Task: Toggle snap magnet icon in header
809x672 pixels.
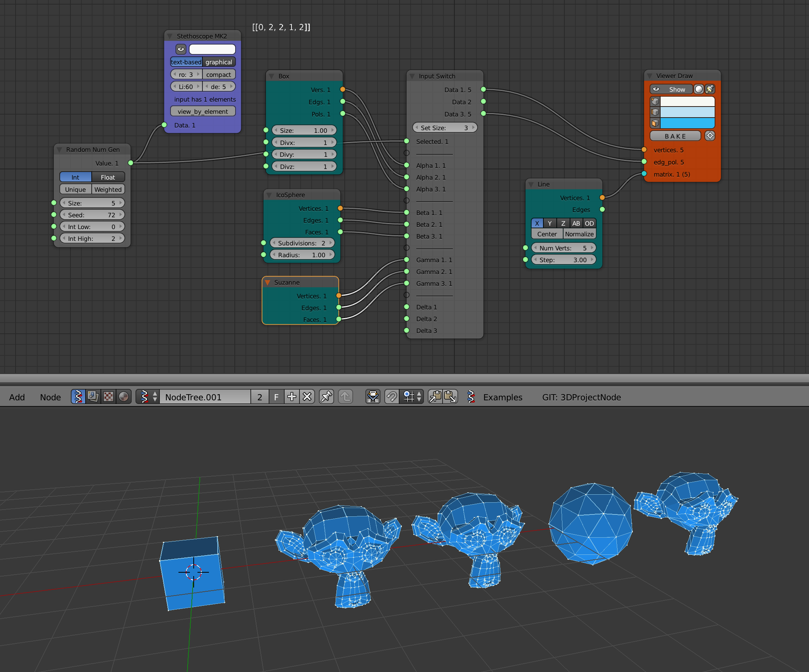Action: 392,397
